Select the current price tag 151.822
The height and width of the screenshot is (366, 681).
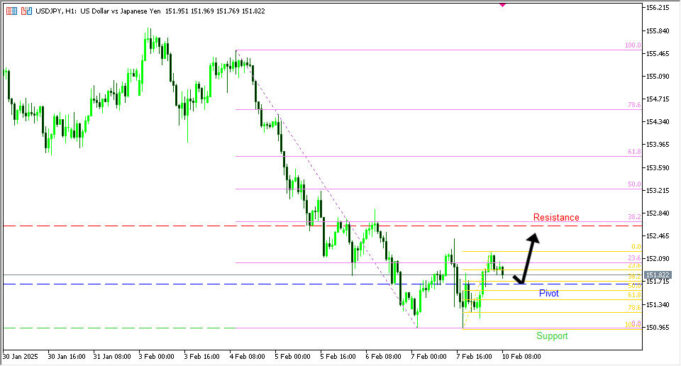[658, 275]
